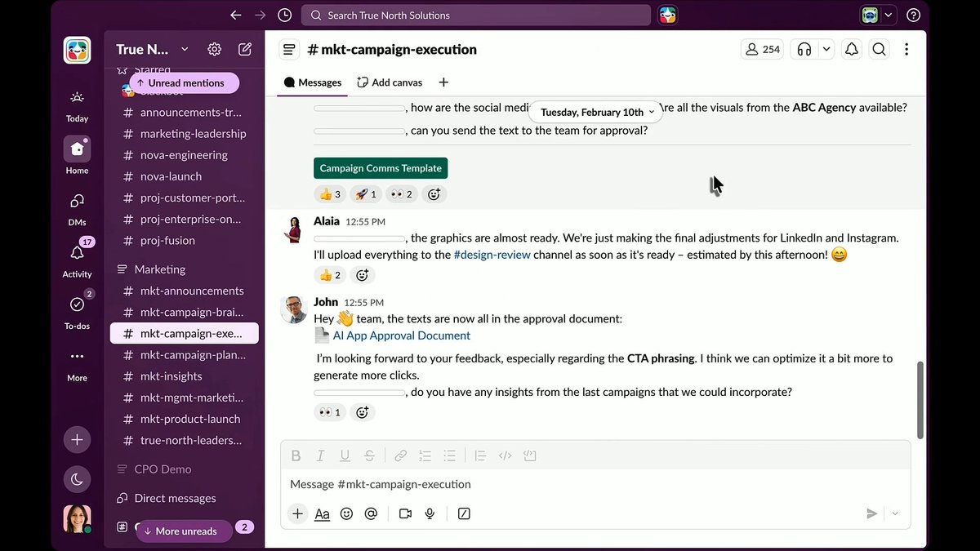Open AI App Approval Document link
The height and width of the screenshot is (551, 980).
[402, 335]
